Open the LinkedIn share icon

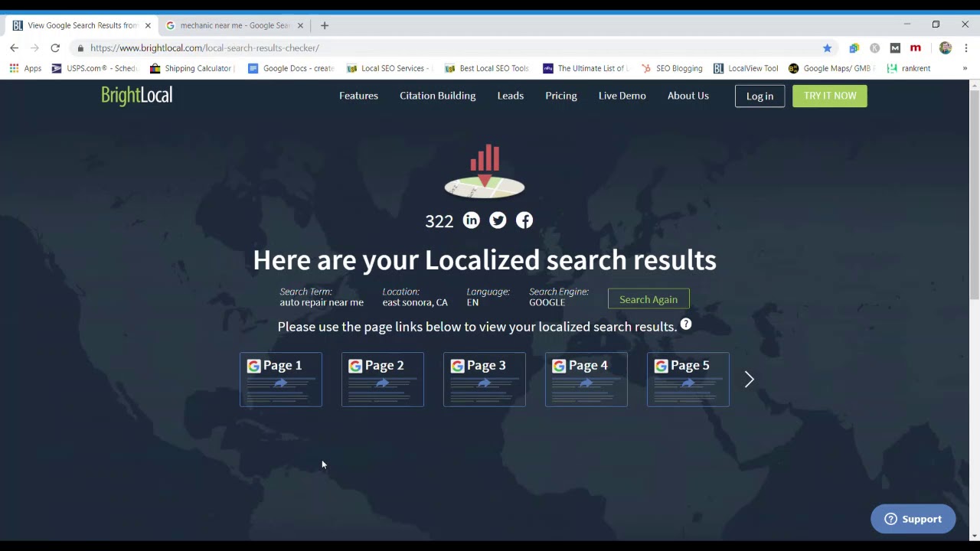pyautogui.click(x=471, y=220)
